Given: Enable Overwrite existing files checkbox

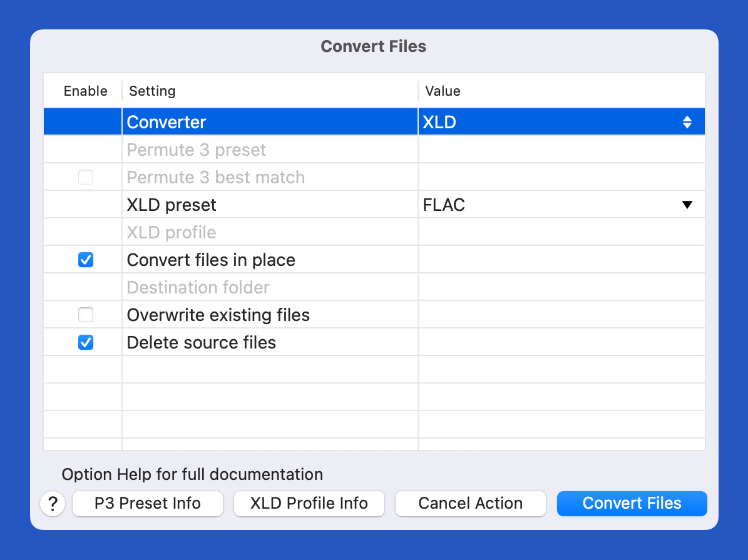Looking at the screenshot, I should coord(86,315).
